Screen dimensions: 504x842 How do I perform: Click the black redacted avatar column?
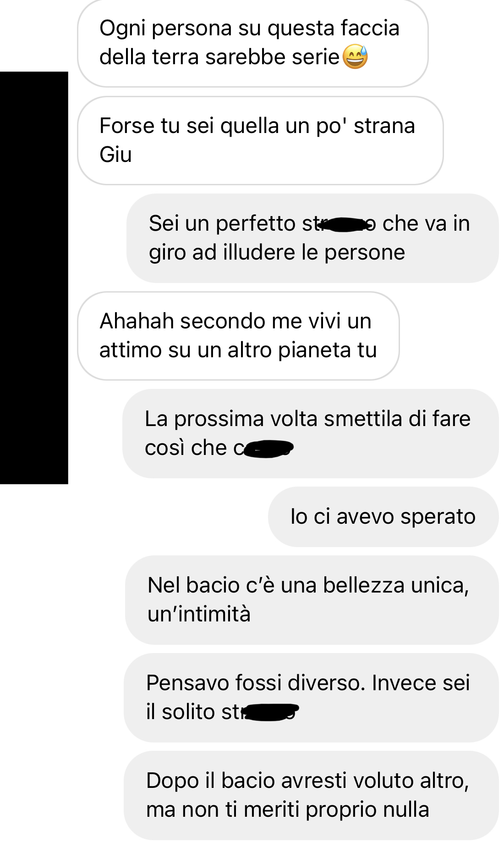coord(34,277)
